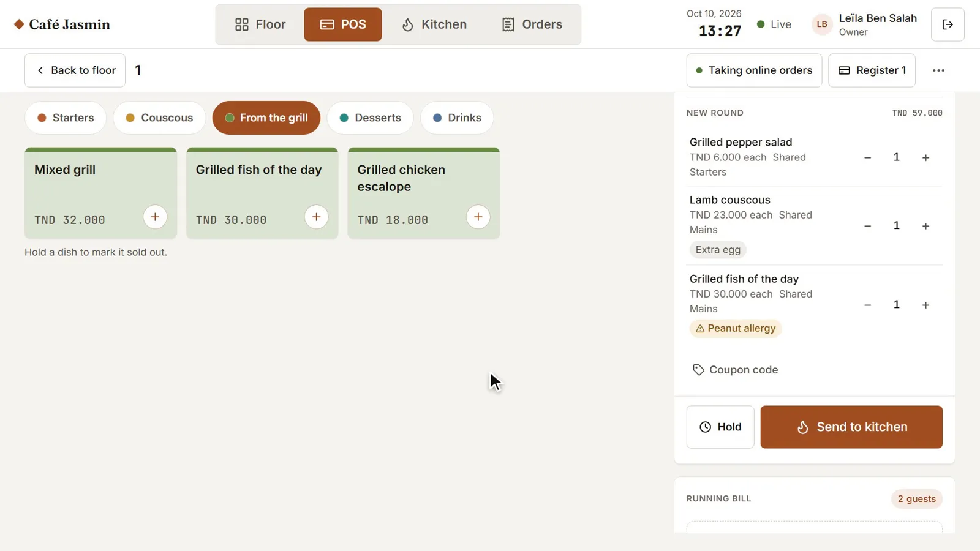The width and height of the screenshot is (980, 551).
Task: Open the Coupon code entry
Action: click(x=735, y=370)
